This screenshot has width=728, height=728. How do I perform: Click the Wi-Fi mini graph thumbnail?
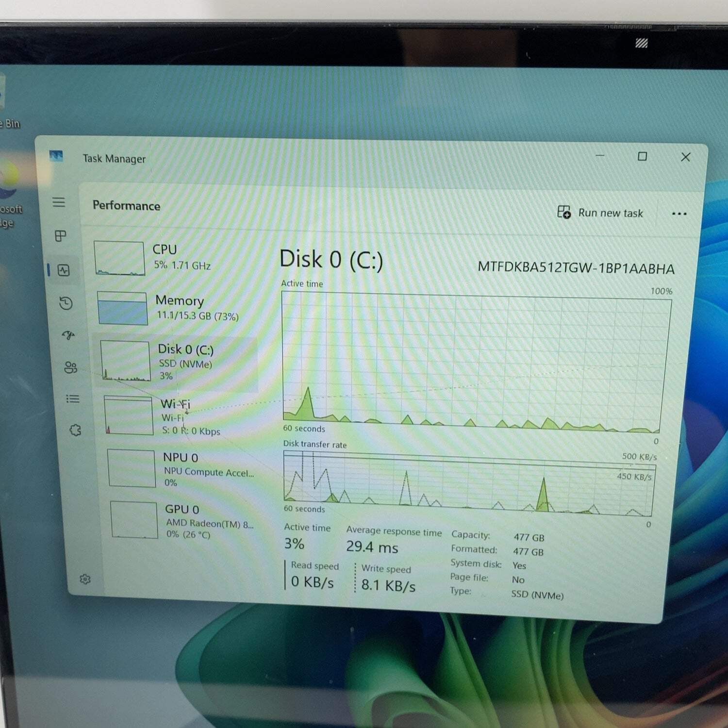point(129,415)
